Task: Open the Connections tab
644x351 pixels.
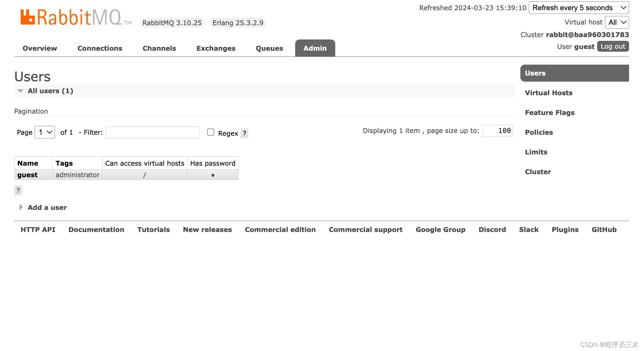Action: (x=100, y=48)
